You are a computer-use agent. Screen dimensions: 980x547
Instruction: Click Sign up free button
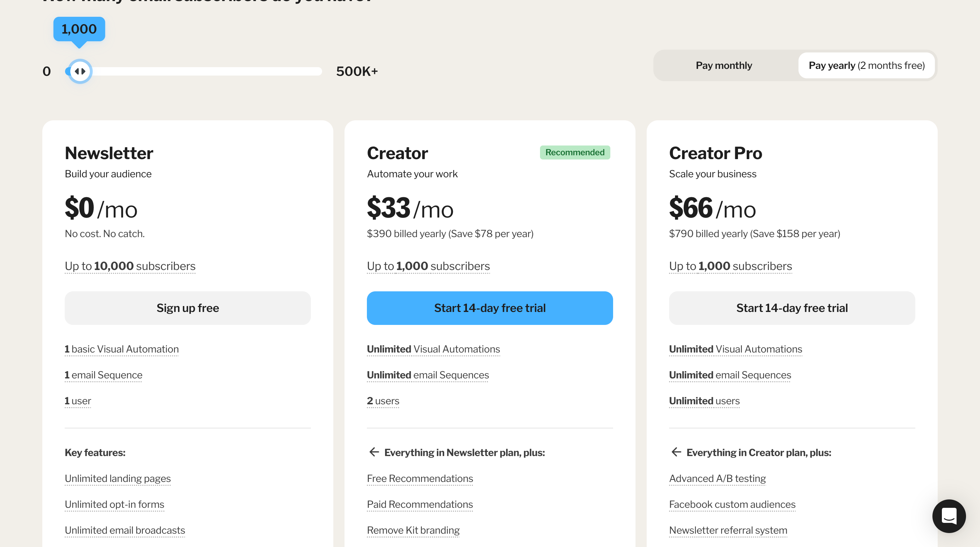click(187, 308)
